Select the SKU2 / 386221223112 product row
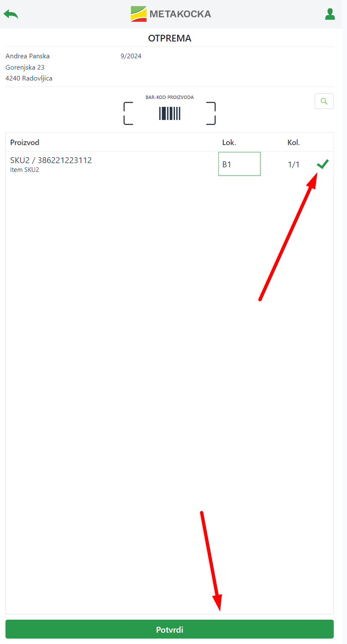Viewport: 347px width, 644px height. [170, 164]
